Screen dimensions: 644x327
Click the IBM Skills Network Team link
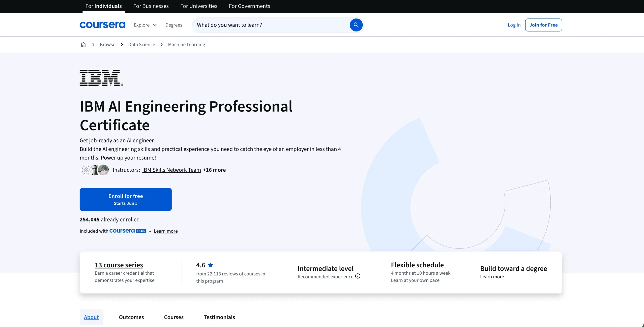(172, 170)
